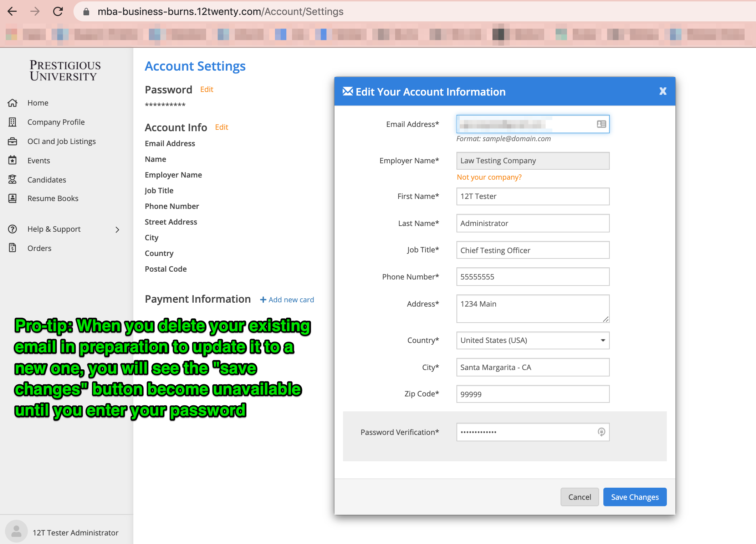This screenshot has width=756, height=544.
Task: Click contact card icon in Email field
Action: [601, 124]
